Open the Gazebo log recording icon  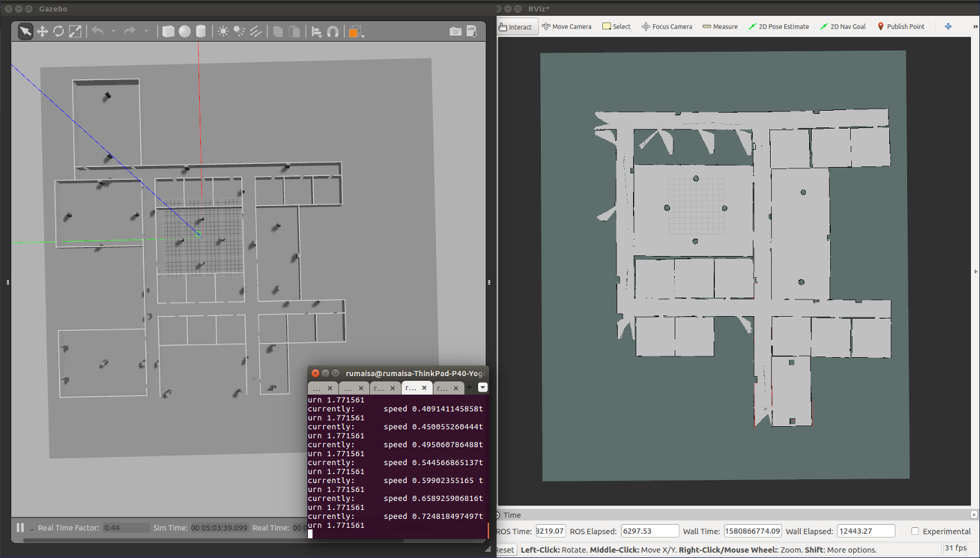[x=472, y=31]
